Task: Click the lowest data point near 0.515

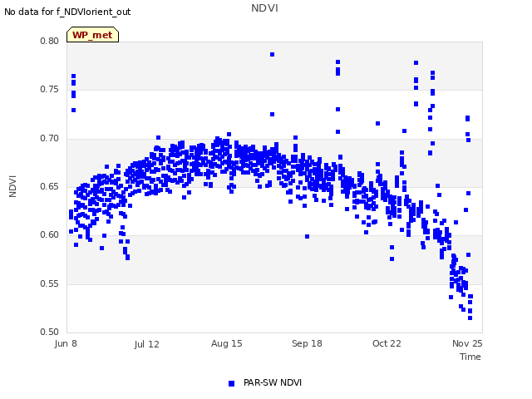Action: pyautogui.click(x=470, y=318)
